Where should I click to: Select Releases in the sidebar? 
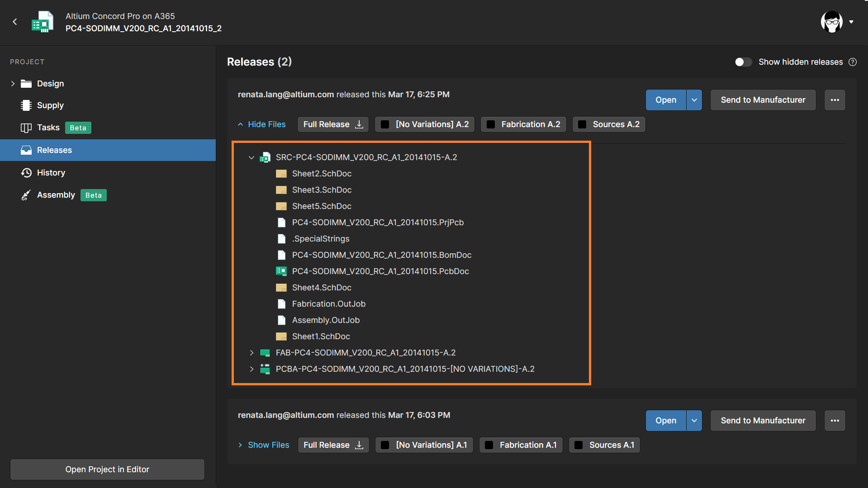tap(54, 150)
